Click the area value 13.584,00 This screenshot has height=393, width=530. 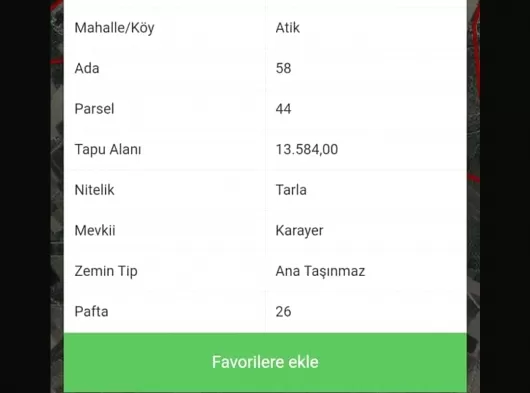(307, 149)
